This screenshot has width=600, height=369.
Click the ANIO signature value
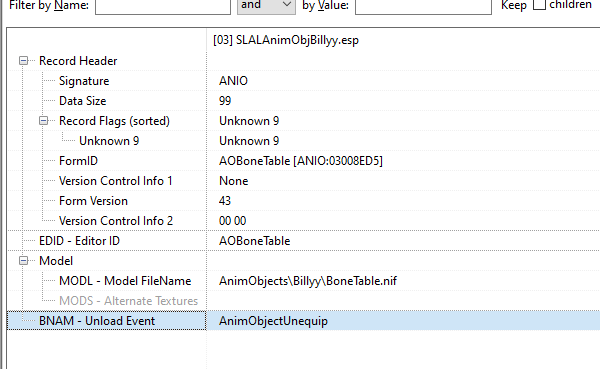point(233,81)
